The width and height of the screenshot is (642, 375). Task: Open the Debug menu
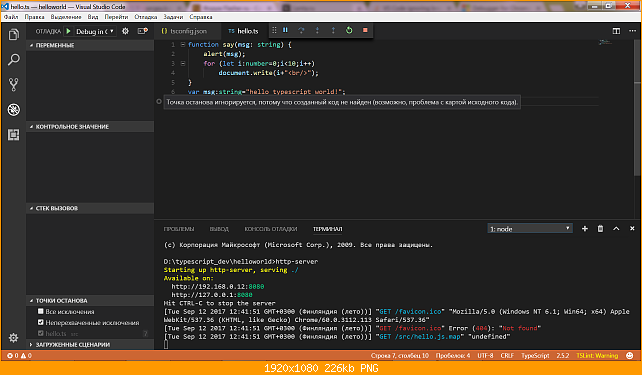point(146,17)
